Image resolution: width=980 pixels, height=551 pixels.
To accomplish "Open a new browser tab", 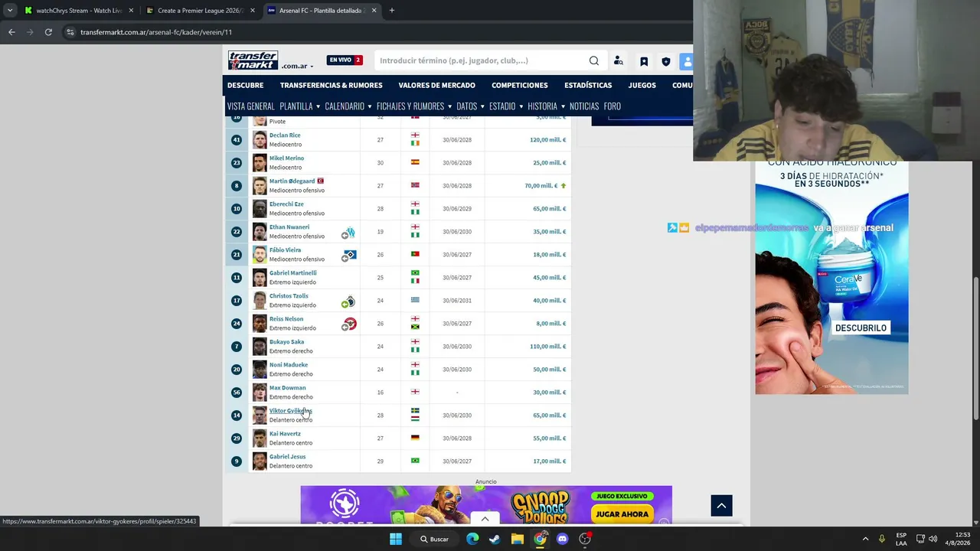I will [391, 11].
